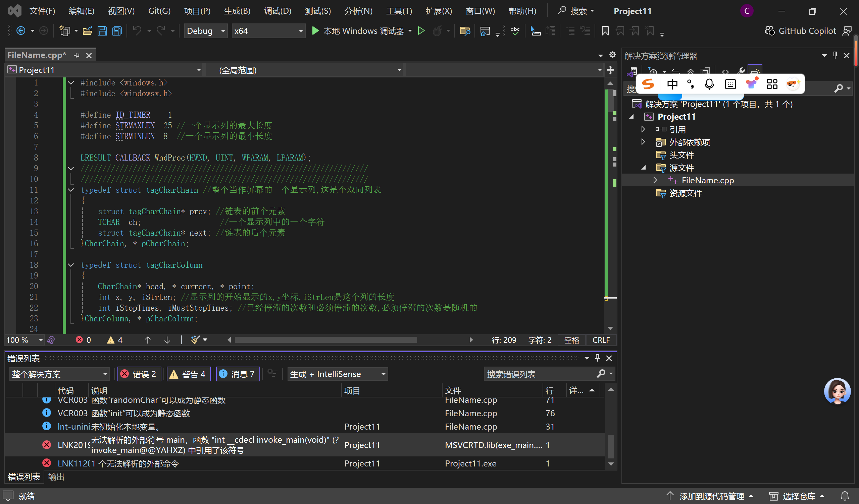Click the Open File folder icon

point(87,31)
